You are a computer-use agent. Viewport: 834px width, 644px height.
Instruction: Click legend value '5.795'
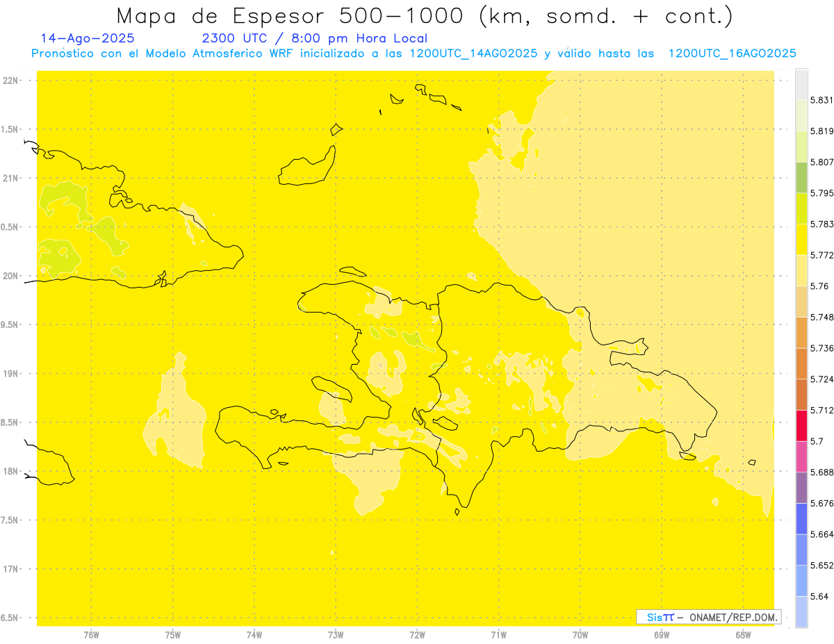pos(821,193)
